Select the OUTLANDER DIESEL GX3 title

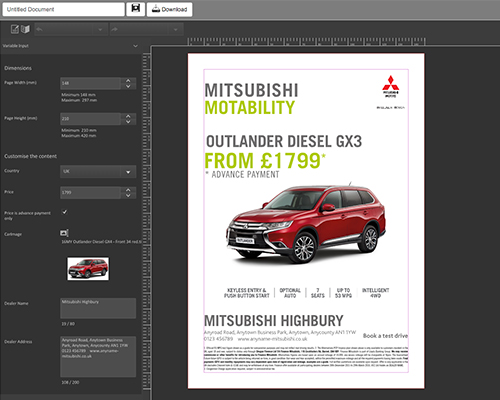(284, 141)
